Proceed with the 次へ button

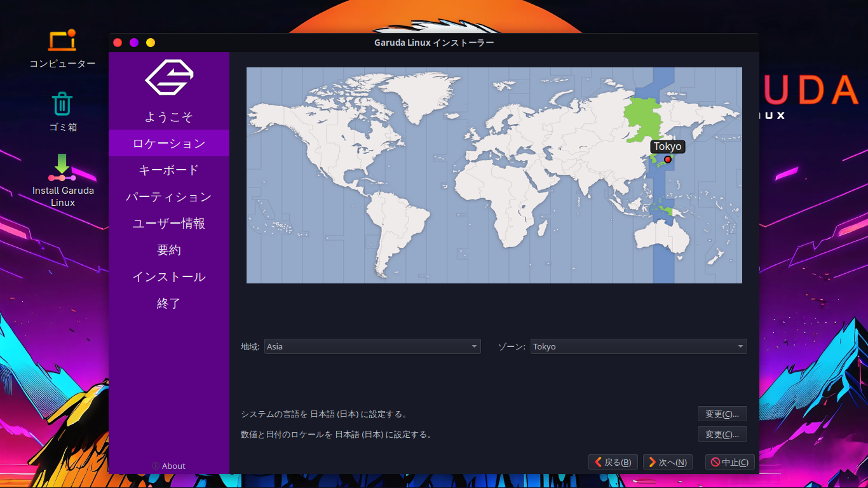click(668, 462)
